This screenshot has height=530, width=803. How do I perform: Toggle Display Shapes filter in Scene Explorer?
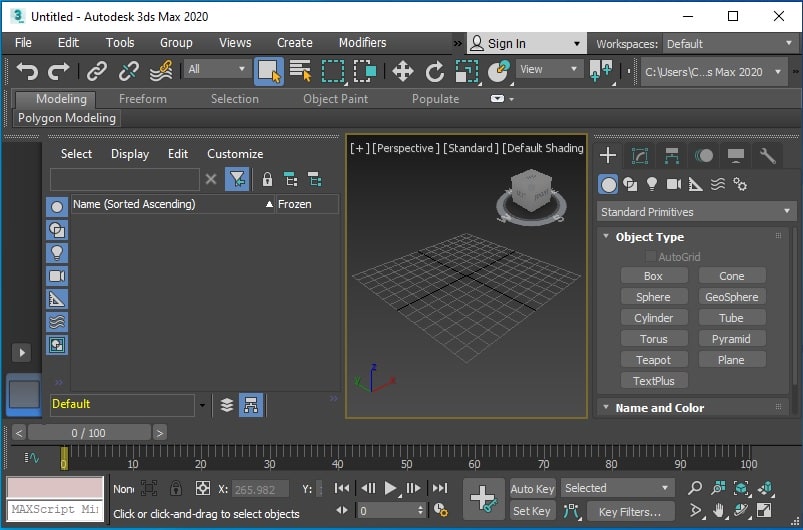[57, 229]
